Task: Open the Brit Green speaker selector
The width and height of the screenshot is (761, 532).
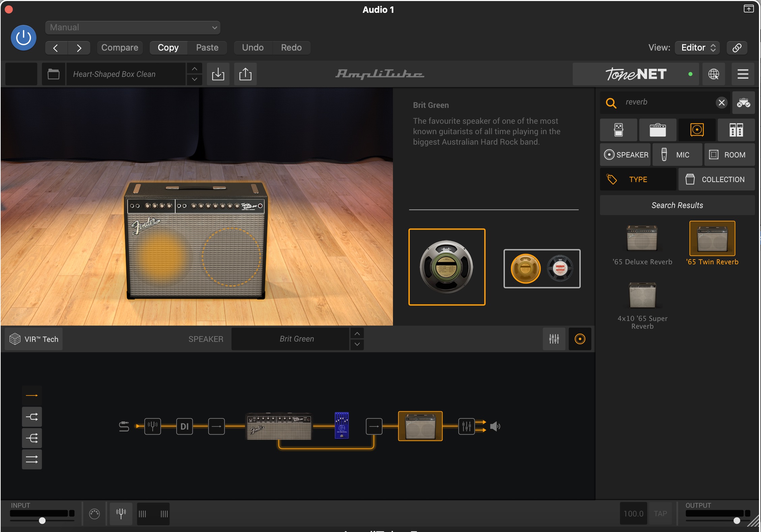Action: [x=291, y=339]
